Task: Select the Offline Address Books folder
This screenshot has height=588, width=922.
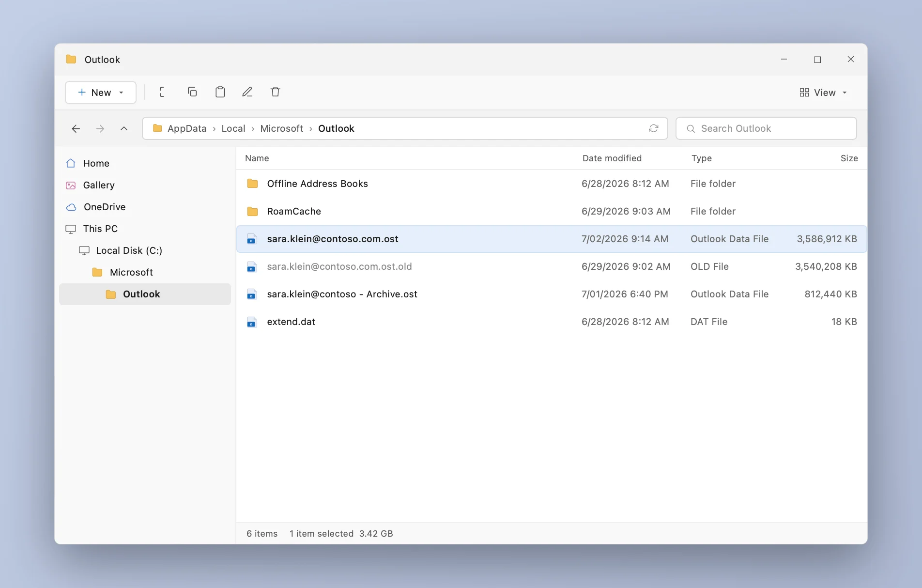Action: pos(552,184)
